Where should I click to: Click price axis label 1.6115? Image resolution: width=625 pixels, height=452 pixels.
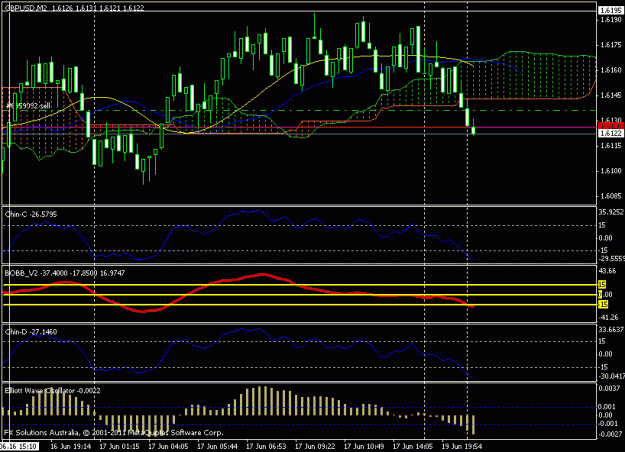(x=611, y=146)
